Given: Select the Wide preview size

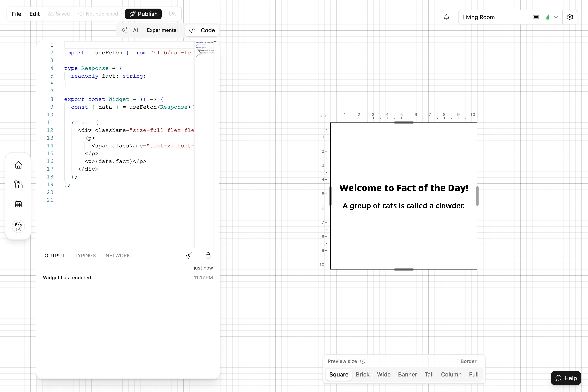Looking at the screenshot, I should 384,374.
